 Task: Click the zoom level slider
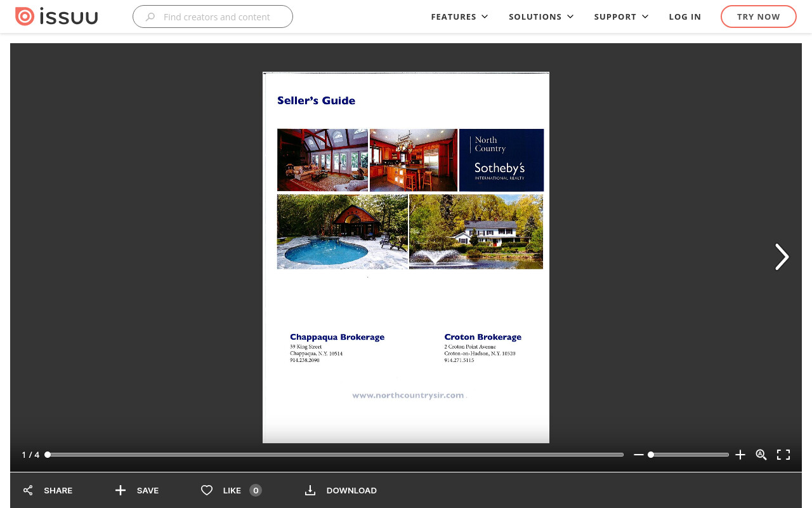click(x=689, y=455)
